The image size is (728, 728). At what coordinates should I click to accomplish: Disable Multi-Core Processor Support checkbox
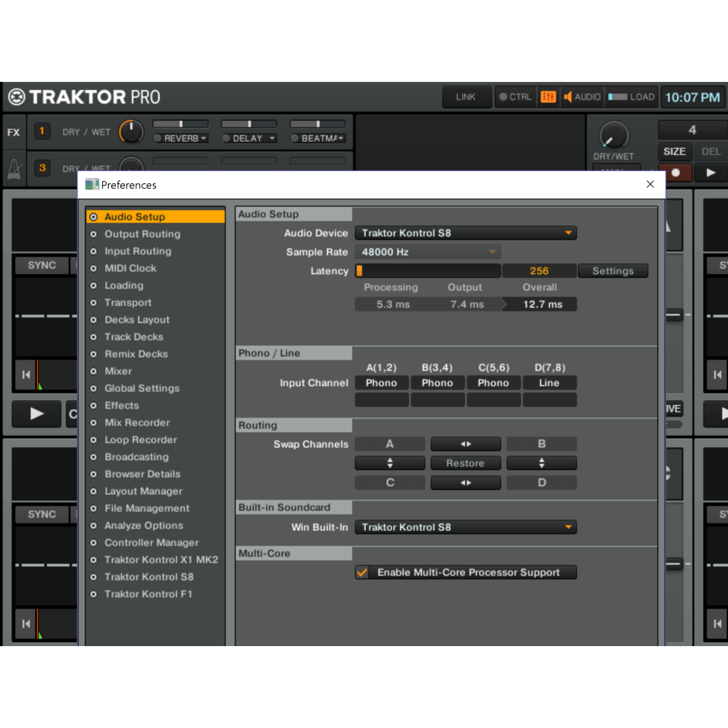coord(362,572)
